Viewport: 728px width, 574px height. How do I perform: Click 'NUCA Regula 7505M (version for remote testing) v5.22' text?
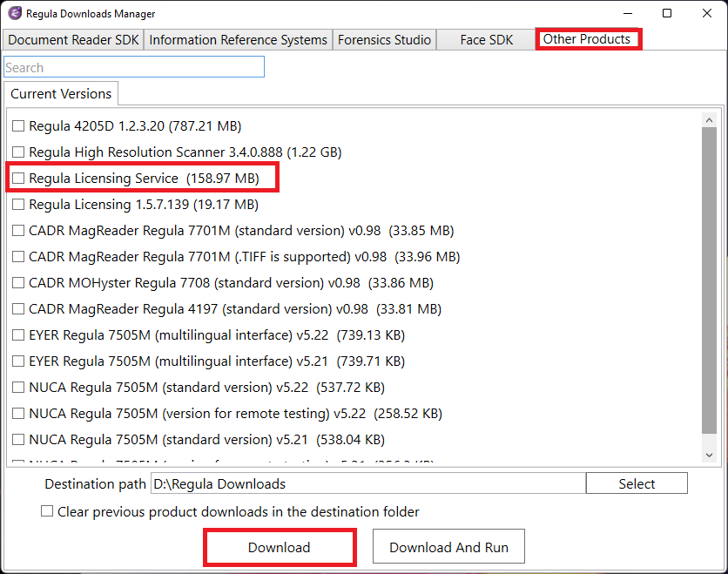198,414
